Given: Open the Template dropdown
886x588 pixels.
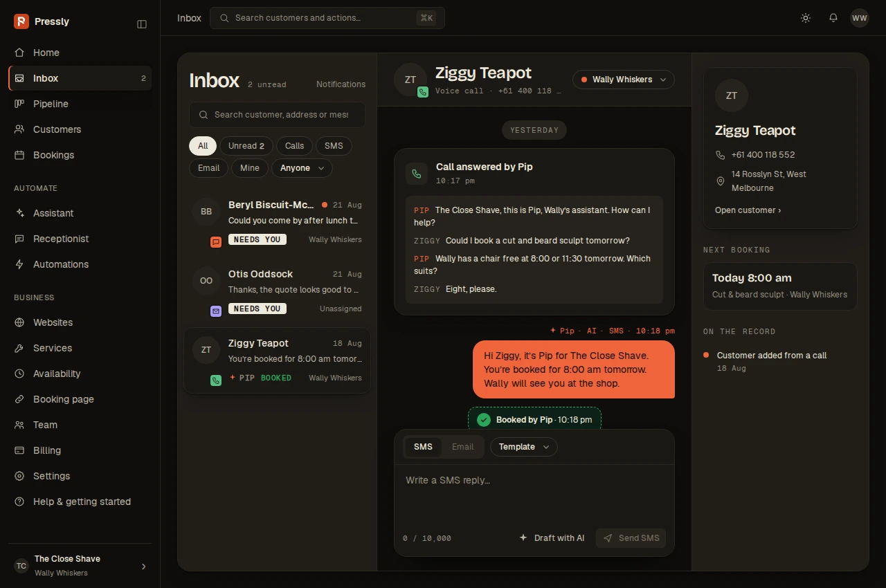Looking at the screenshot, I should click(x=524, y=447).
